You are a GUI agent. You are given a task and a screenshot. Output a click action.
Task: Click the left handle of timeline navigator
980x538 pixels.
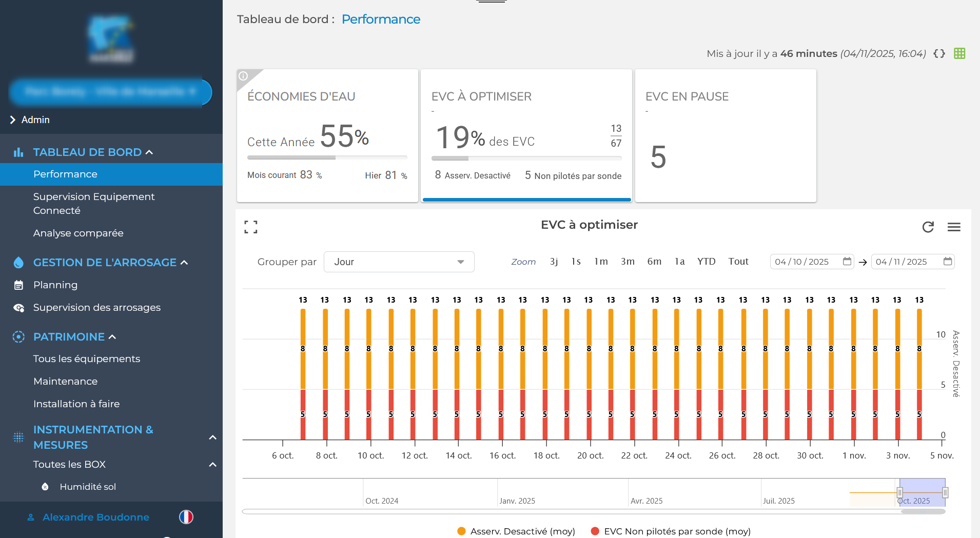tap(899, 492)
